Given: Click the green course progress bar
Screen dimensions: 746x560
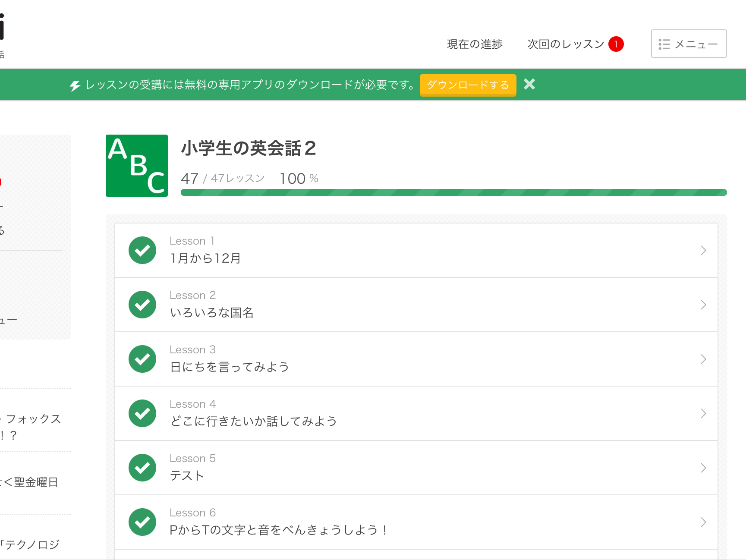Looking at the screenshot, I should 453,192.
